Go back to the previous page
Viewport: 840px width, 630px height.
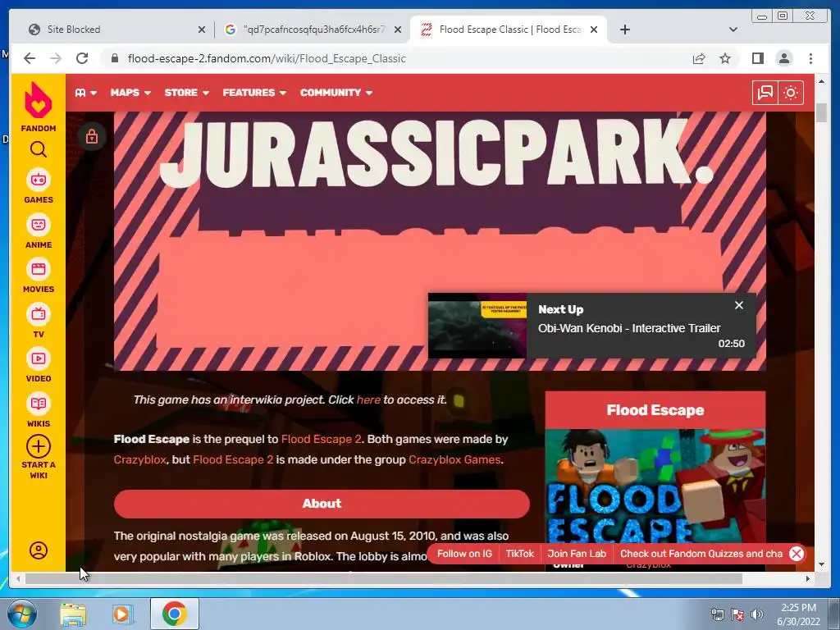pyautogui.click(x=30, y=58)
